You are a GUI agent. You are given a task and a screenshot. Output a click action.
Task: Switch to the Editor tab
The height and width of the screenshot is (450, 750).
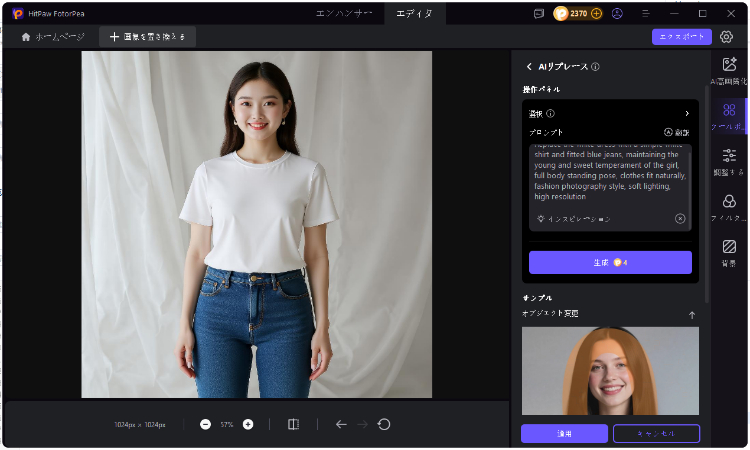(414, 13)
